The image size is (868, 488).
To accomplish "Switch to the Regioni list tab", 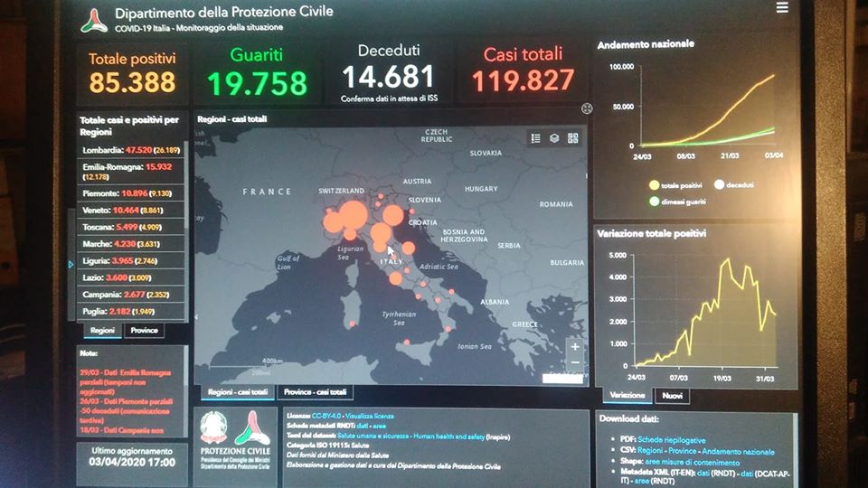I will coord(102,331).
